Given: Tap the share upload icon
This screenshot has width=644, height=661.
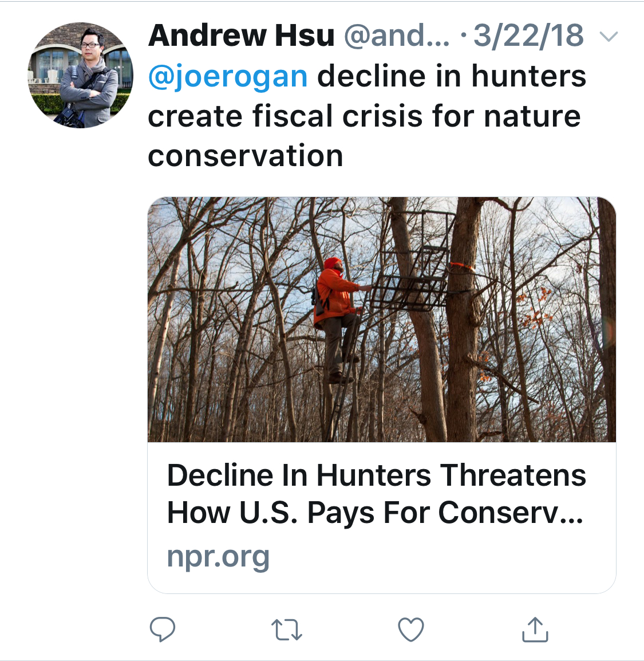Looking at the screenshot, I should (x=535, y=629).
